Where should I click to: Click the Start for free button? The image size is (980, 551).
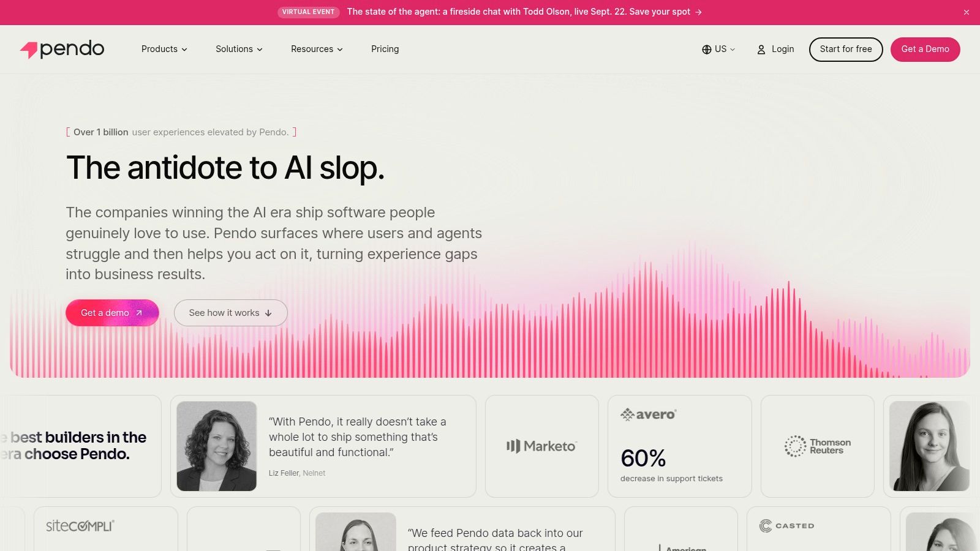pyautogui.click(x=846, y=50)
